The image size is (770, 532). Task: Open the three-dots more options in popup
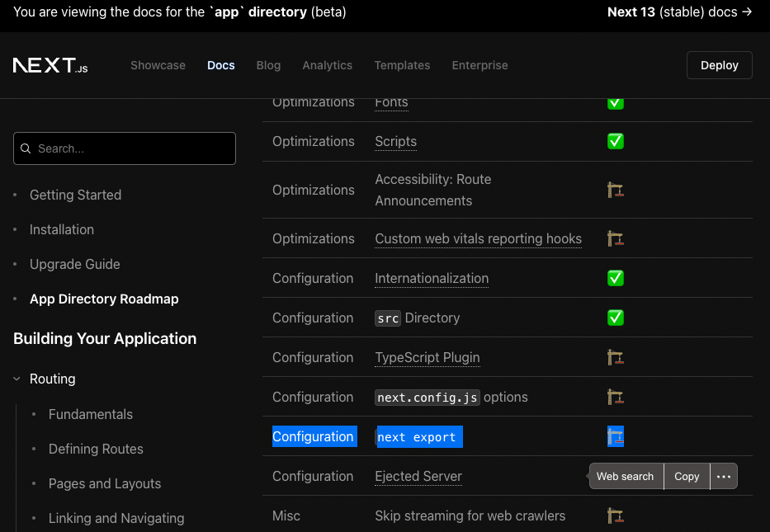tap(724, 477)
